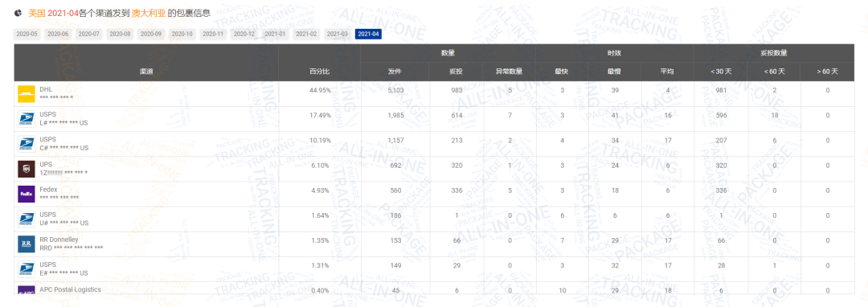Click the USPS L# channel logo

(x=26, y=119)
